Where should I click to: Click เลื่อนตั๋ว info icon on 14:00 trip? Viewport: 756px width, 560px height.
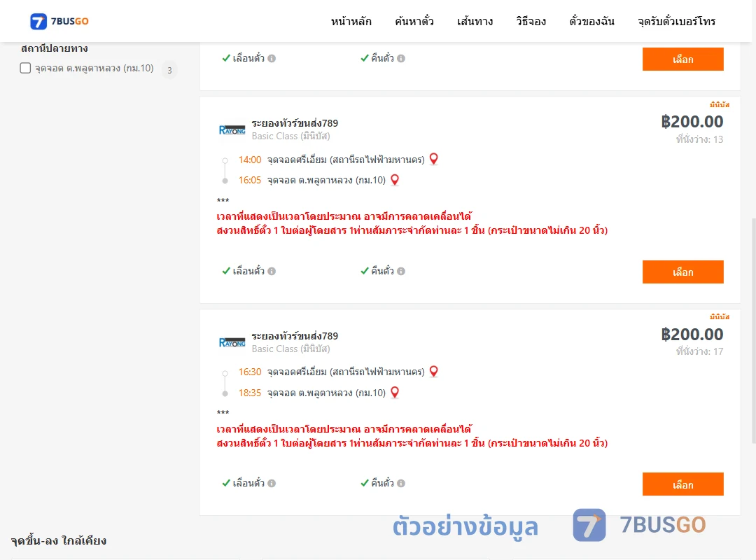click(x=272, y=271)
